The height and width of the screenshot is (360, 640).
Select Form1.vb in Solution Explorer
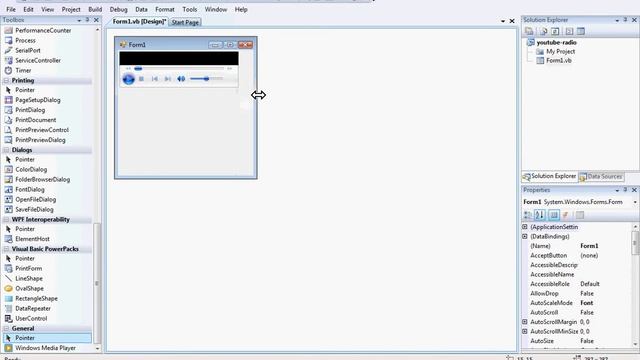click(558, 60)
